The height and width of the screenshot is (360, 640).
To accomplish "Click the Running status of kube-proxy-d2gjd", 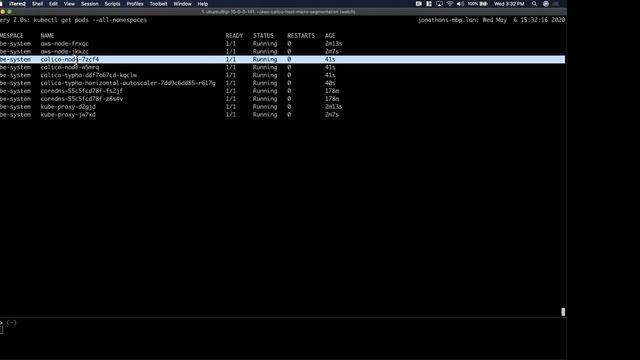I will tap(265, 107).
